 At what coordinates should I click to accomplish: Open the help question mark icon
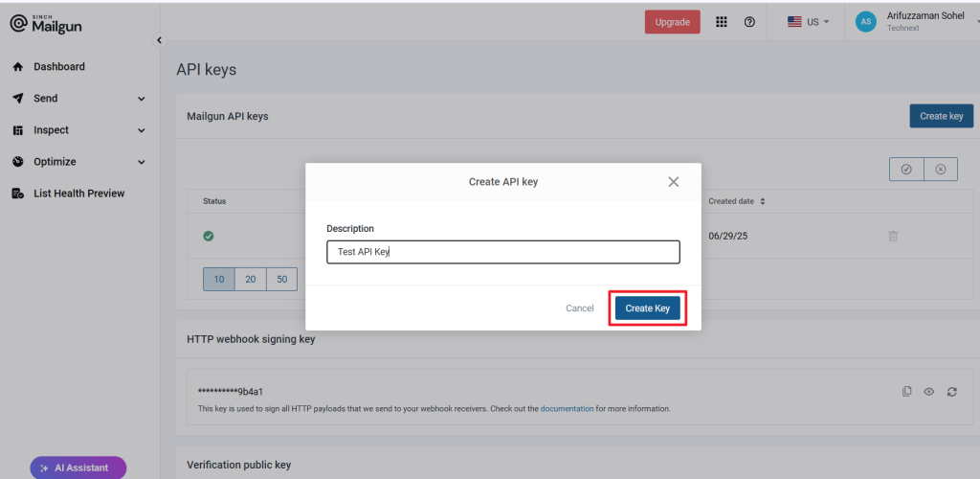coord(749,22)
